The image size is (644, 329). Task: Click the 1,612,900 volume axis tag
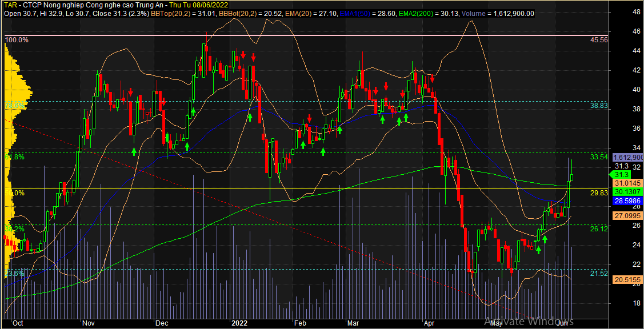click(x=627, y=157)
